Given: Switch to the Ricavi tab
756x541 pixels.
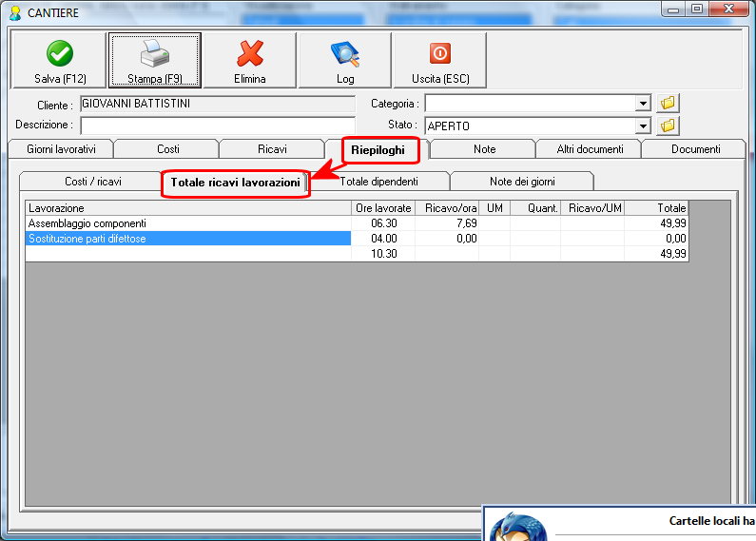Looking at the screenshot, I should (272, 149).
